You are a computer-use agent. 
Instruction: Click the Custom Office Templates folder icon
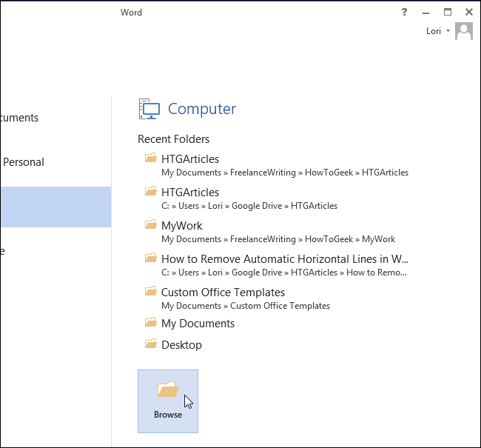[151, 292]
